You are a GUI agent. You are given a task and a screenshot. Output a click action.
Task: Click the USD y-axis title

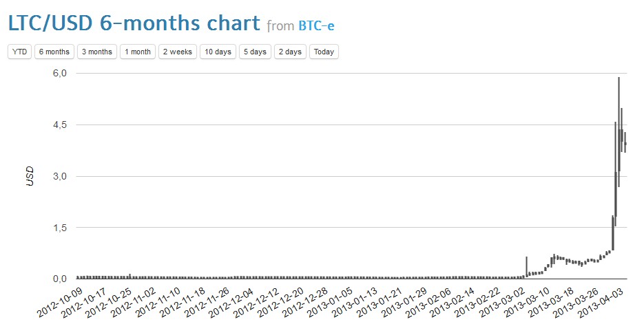tap(30, 176)
